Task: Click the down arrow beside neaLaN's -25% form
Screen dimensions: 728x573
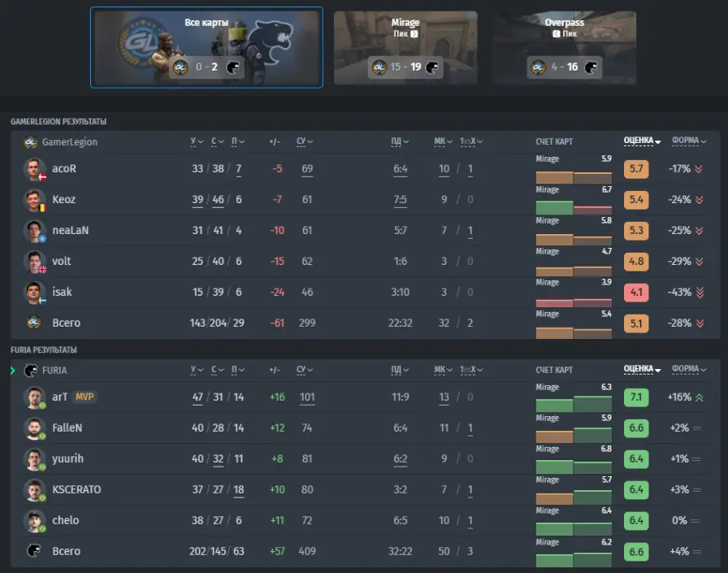Action: click(x=699, y=231)
